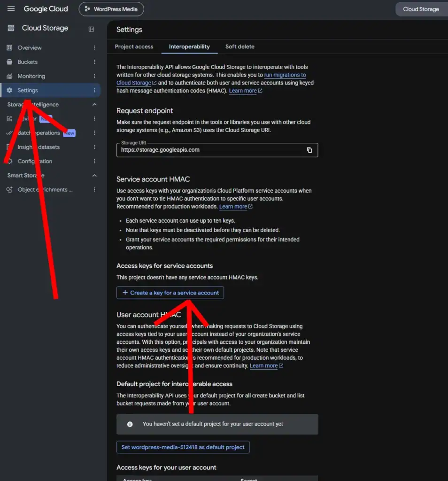Open more options for Buckets
Image resolution: width=448 pixels, height=481 pixels.
94,62
